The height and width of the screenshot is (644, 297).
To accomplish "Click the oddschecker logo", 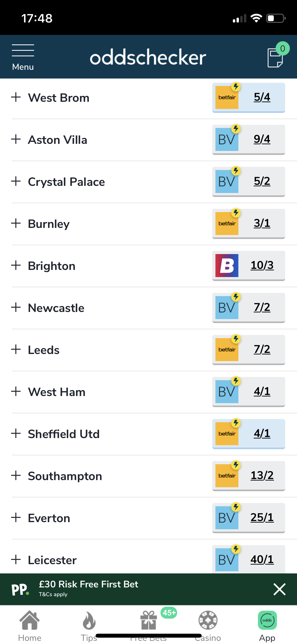I will 148,57.
